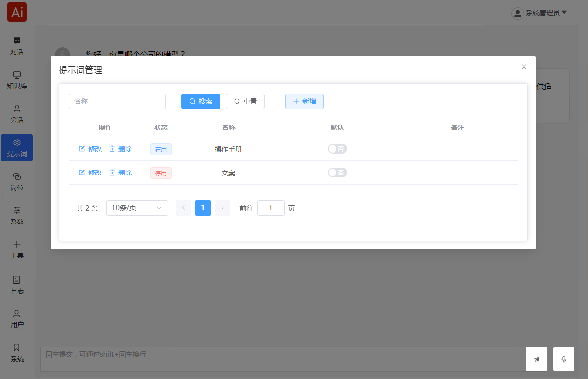Click the trash icon for 操作手册 row
Image resolution: width=588 pixels, height=379 pixels.
(x=112, y=149)
